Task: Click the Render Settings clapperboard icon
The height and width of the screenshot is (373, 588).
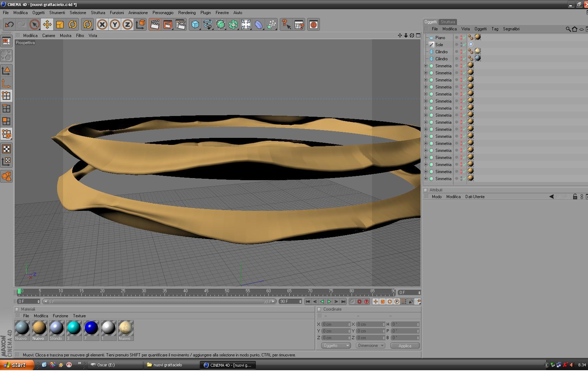Action: pyautogui.click(x=180, y=25)
